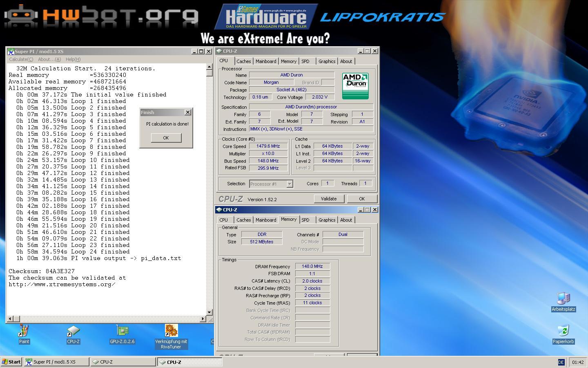Screen dimensions: 588x368
Task: Switch to Super PI taskbar button
Action: (56, 362)
